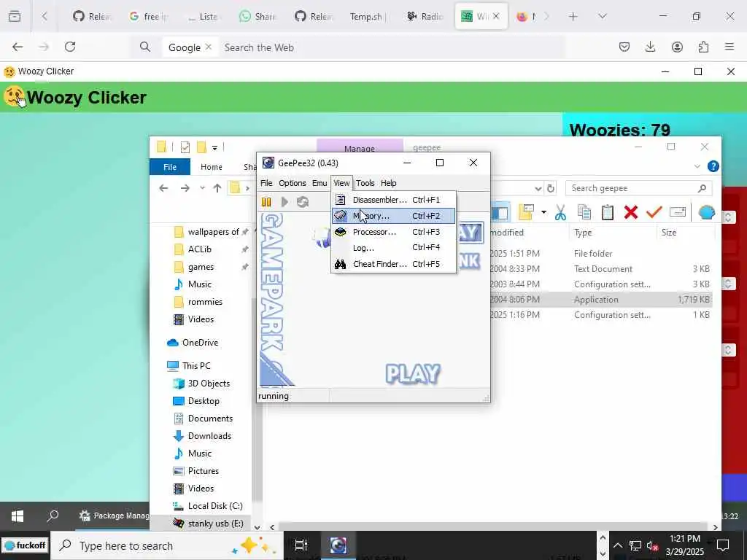Select Desktop in navigation pane
The width and height of the screenshot is (747, 560).
click(x=204, y=401)
